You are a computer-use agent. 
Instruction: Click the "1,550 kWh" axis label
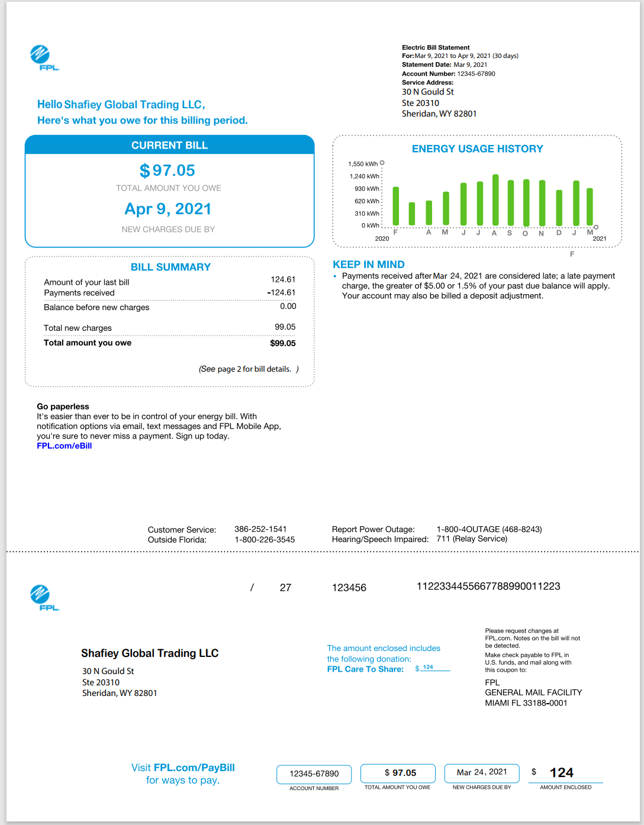(363, 164)
